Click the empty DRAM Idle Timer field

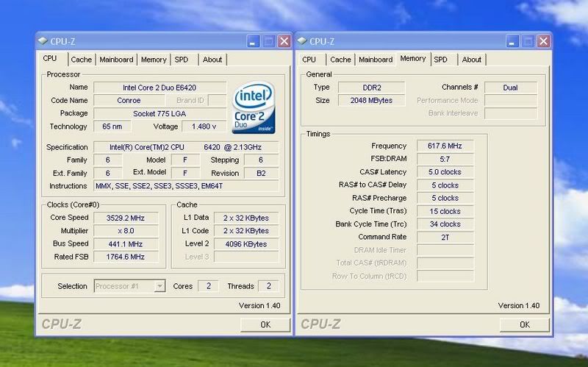445,250
